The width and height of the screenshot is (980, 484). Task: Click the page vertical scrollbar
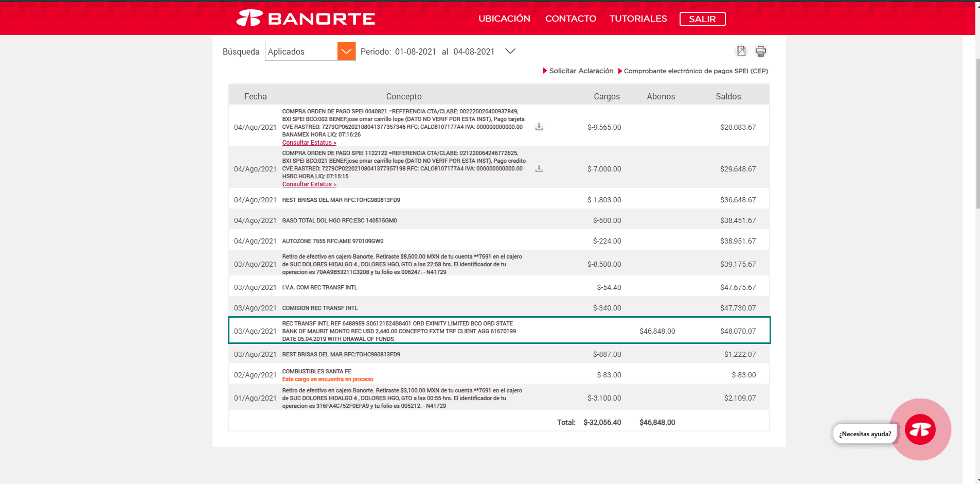977,134
